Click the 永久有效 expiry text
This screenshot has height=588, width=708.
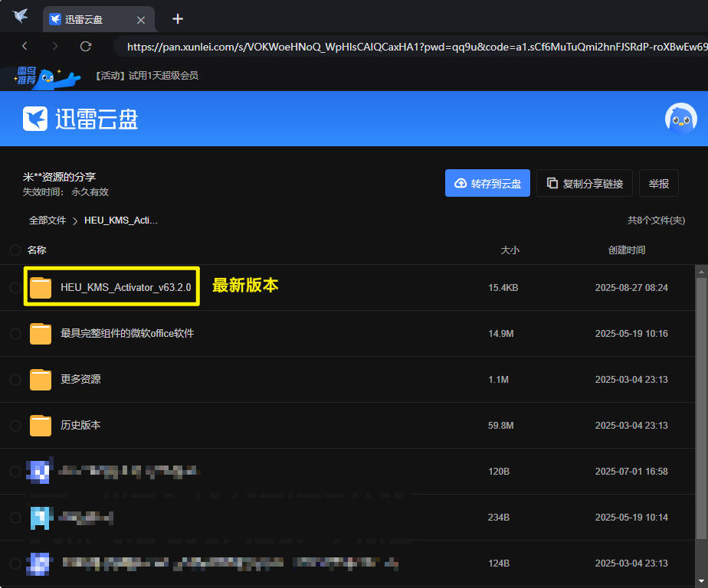90,192
